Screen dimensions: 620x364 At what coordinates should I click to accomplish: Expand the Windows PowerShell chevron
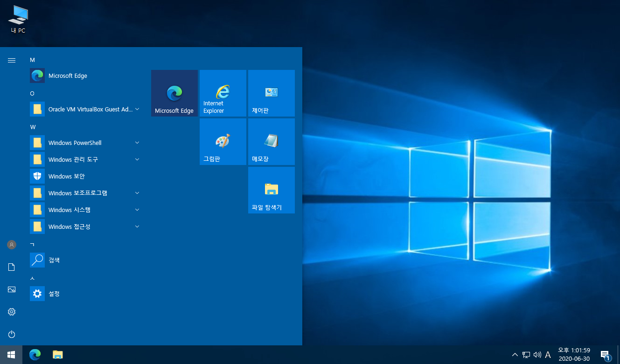[x=137, y=143]
